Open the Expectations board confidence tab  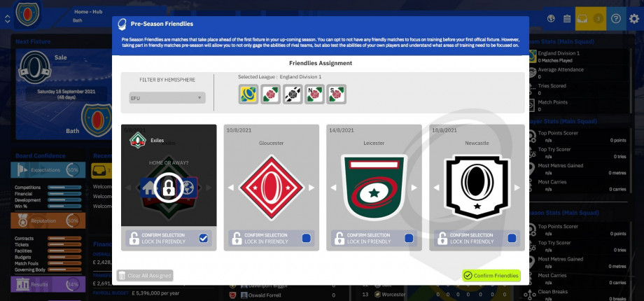48,169
